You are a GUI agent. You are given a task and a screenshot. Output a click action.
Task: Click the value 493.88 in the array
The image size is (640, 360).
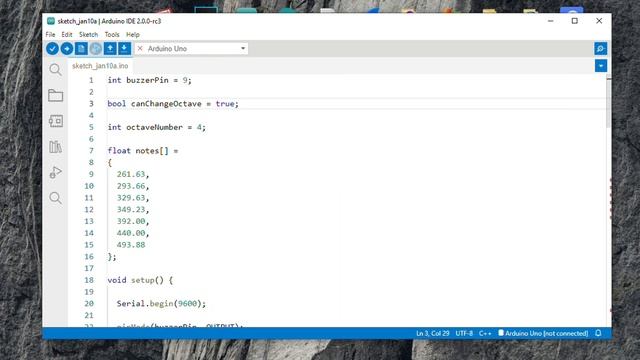[131, 245]
